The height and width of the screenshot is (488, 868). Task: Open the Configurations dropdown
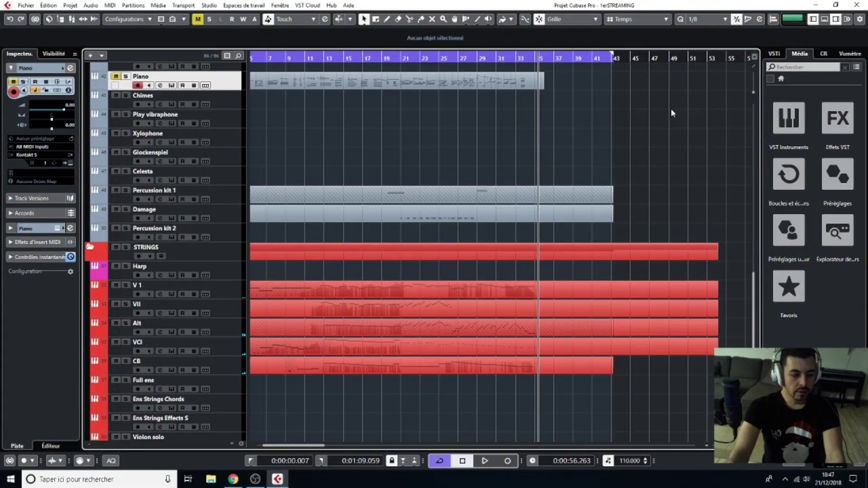click(x=128, y=19)
